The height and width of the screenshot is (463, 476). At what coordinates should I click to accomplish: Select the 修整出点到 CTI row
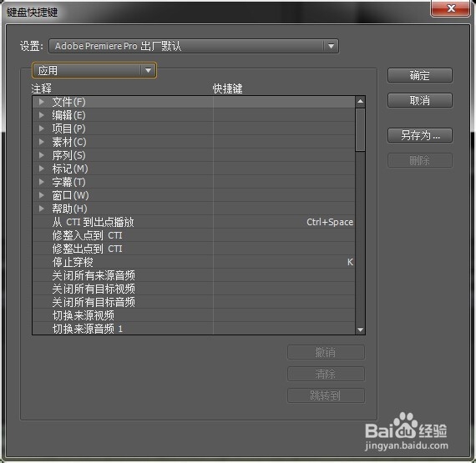coord(194,249)
